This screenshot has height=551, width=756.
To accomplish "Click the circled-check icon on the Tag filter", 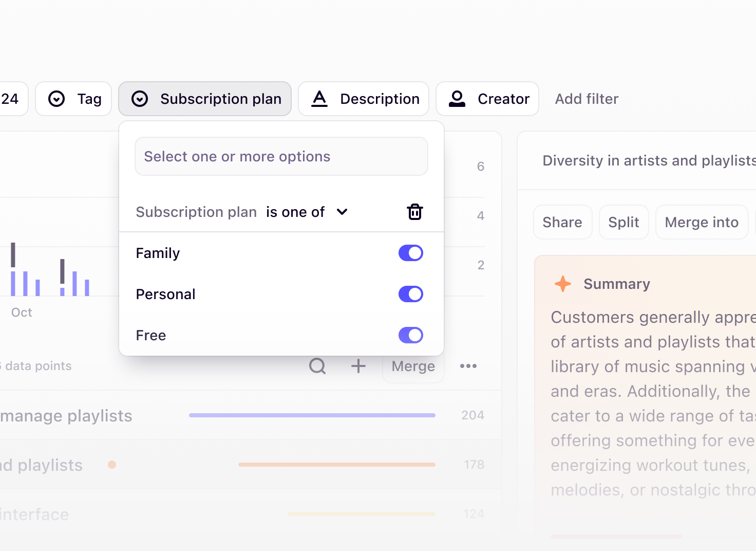I will click(57, 99).
